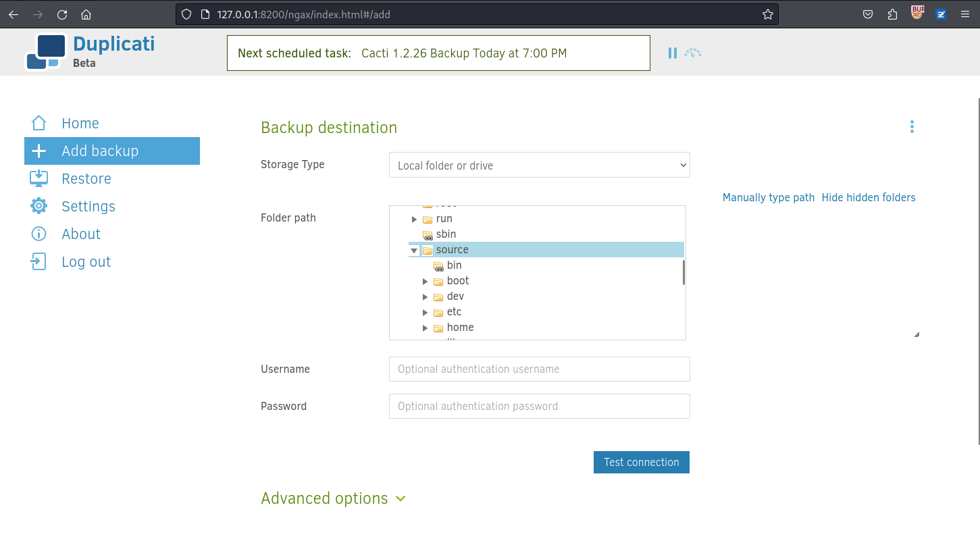
Task: Click the sbin symlink folder icon
Action: [428, 234]
